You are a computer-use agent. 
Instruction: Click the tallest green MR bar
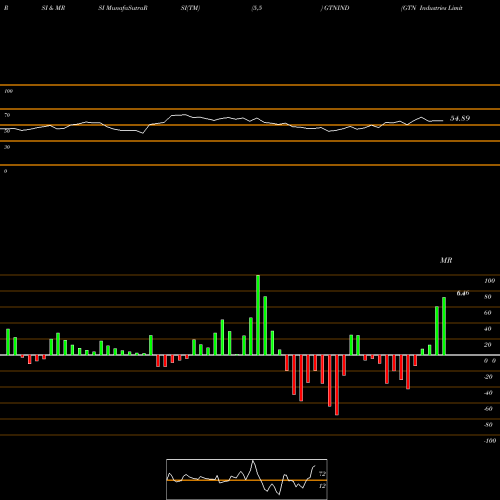pos(258,315)
